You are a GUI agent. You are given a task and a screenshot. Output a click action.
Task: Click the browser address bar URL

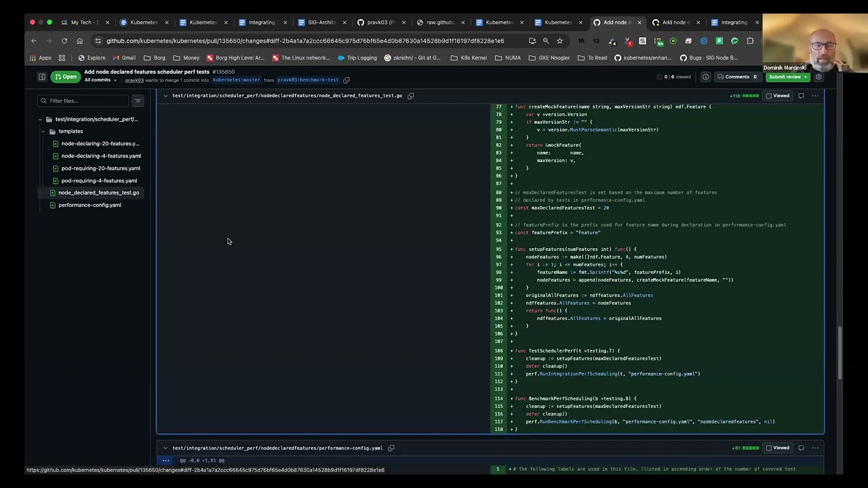[305, 41]
